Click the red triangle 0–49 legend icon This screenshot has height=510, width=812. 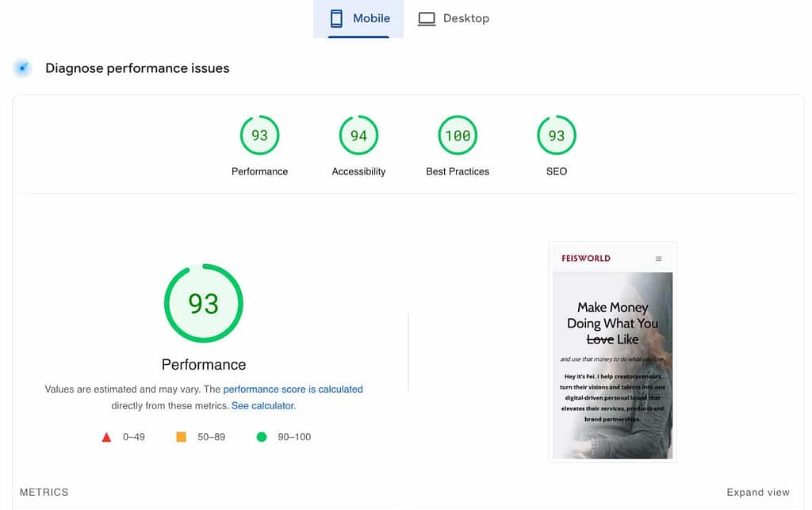tap(106, 437)
